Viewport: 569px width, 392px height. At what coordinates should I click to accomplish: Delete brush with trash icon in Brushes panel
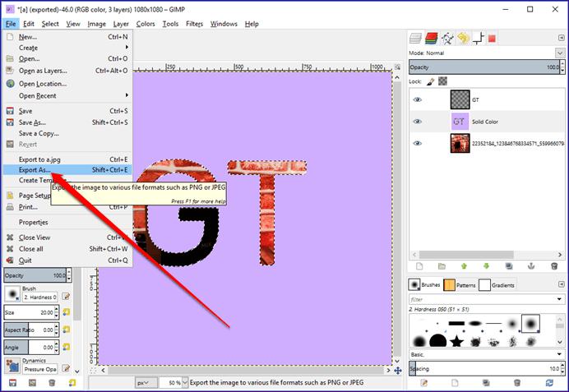coord(517,383)
